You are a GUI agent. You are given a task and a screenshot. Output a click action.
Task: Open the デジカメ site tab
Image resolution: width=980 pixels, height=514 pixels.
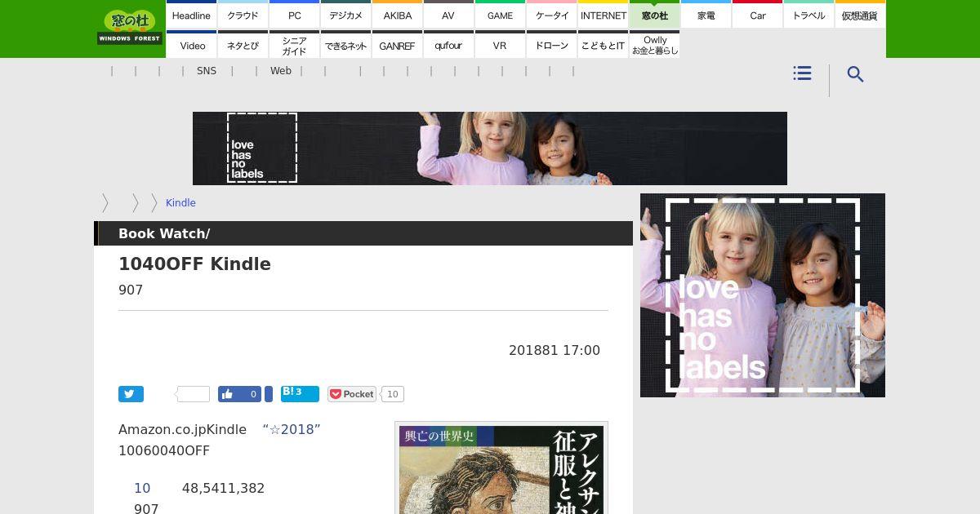(345, 16)
